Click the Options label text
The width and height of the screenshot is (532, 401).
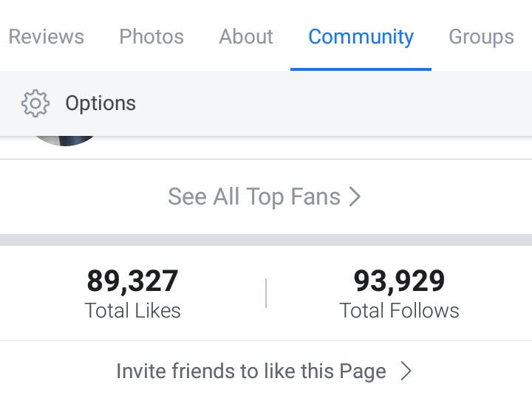(x=100, y=103)
